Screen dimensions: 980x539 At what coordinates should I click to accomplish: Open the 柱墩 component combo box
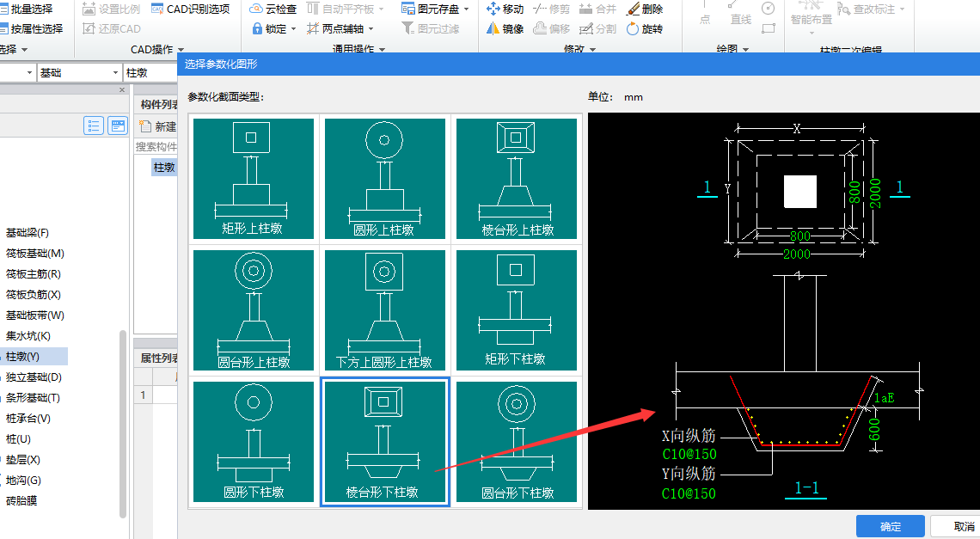tap(150, 73)
